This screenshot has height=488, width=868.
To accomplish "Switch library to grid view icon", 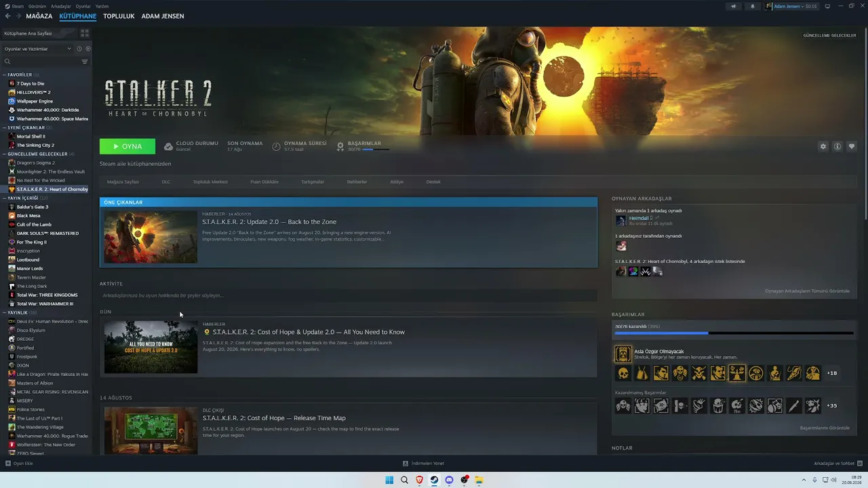I will pos(85,33).
